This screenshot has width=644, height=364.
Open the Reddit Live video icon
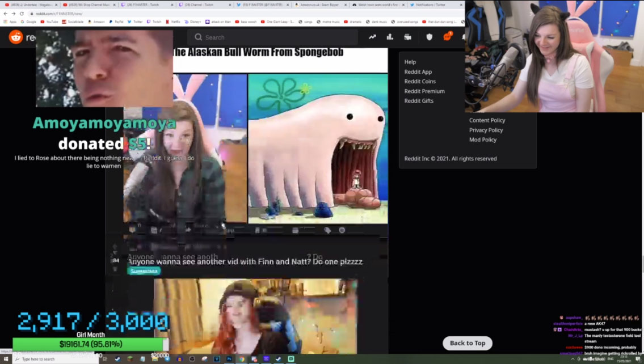tap(407, 37)
